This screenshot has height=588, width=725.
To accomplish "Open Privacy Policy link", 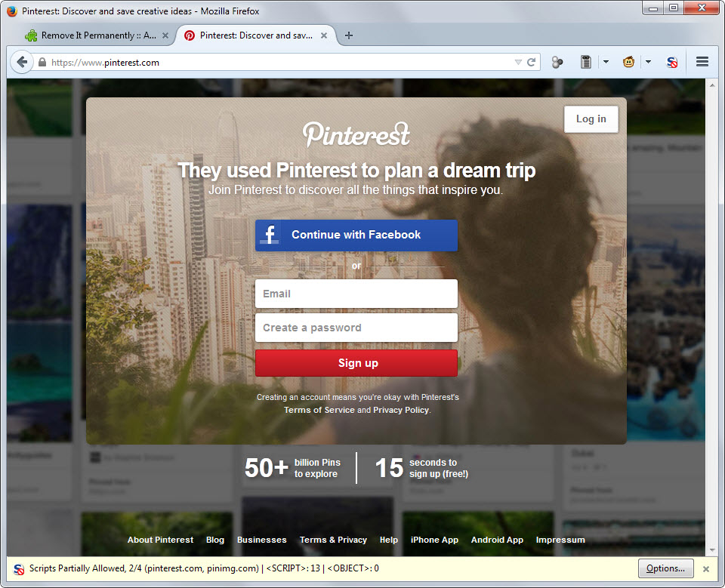I will pos(401,410).
